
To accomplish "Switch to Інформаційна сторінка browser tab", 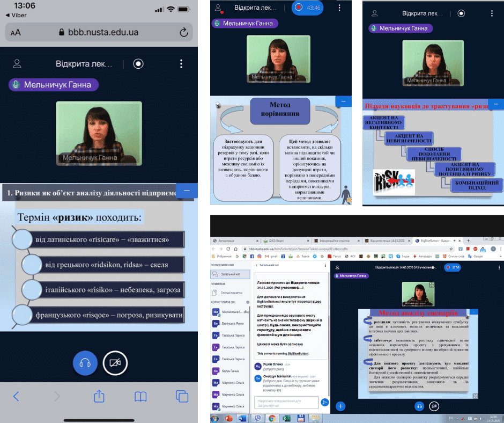I will (336, 240).
